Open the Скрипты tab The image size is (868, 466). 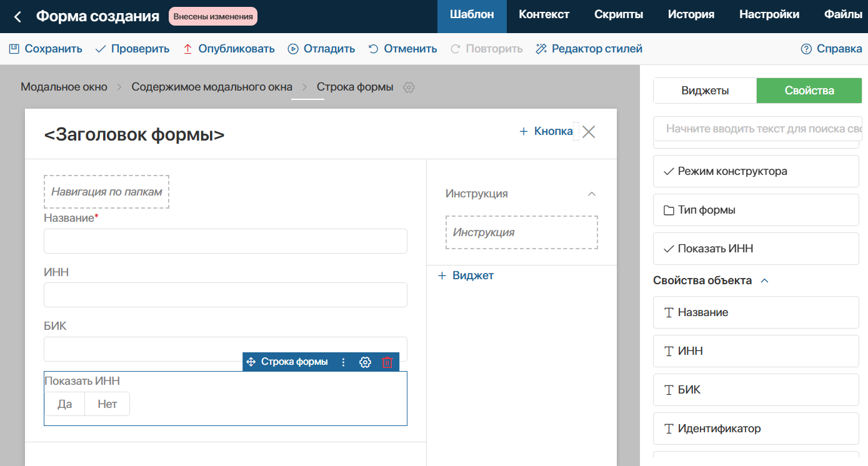point(619,14)
